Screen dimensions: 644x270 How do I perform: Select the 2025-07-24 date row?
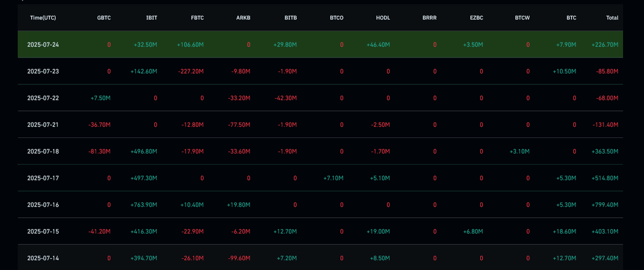(320, 45)
